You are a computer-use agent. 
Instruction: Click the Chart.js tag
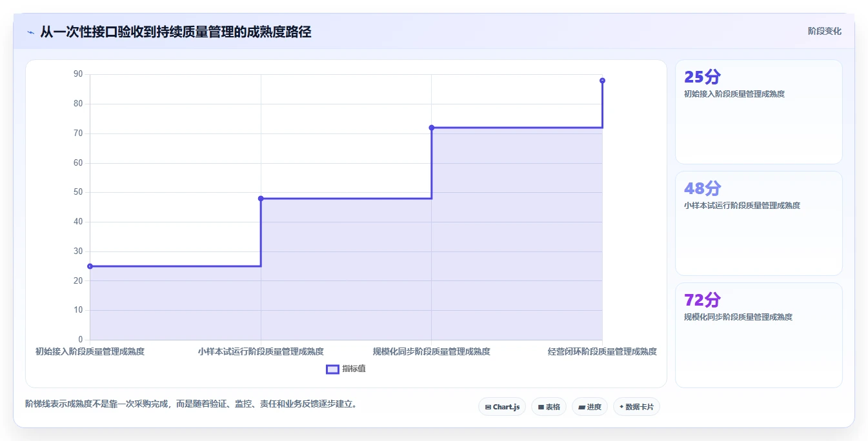click(x=502, y=407)
